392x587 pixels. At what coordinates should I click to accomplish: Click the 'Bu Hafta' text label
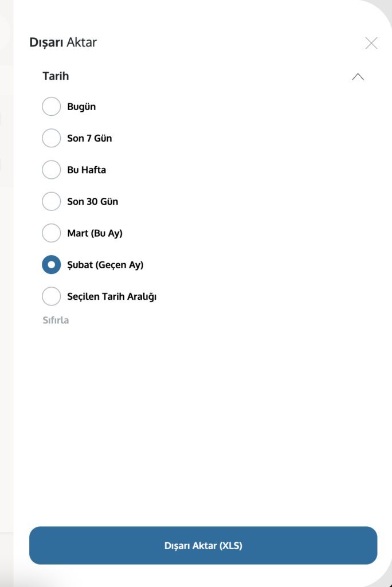(x=87, y=170)
